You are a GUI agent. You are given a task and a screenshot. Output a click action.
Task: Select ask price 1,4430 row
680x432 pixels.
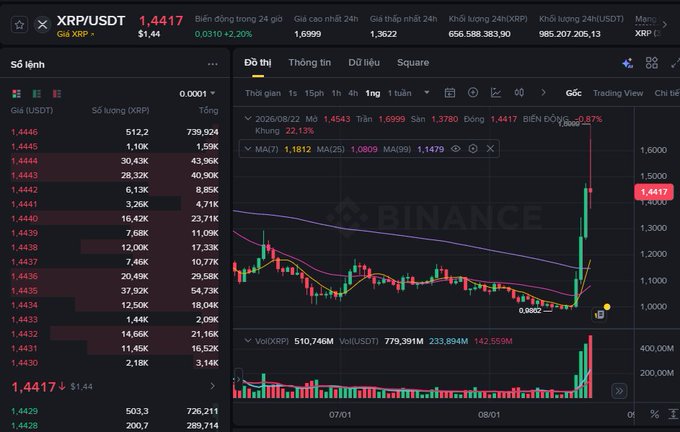tap(115, 363)
